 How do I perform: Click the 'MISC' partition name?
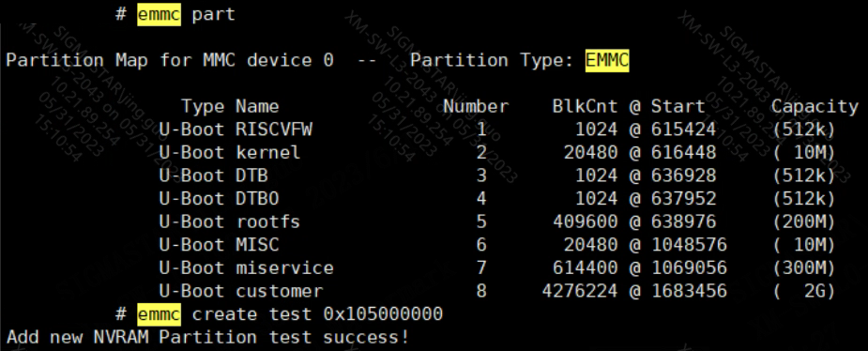tap(257, 245)
